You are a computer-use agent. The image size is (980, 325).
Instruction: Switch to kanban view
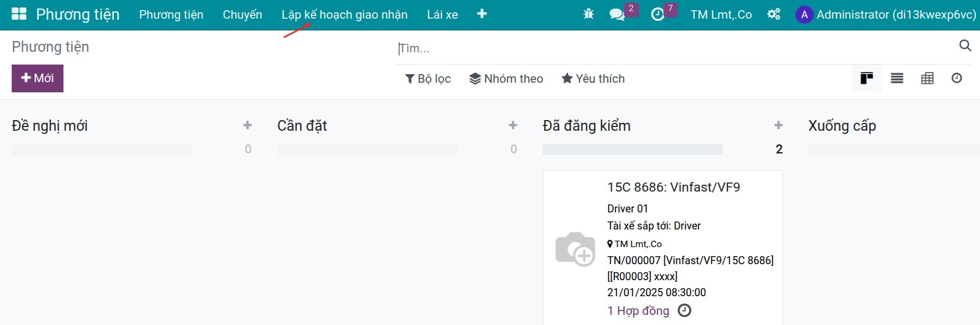[x=867, y=78]
